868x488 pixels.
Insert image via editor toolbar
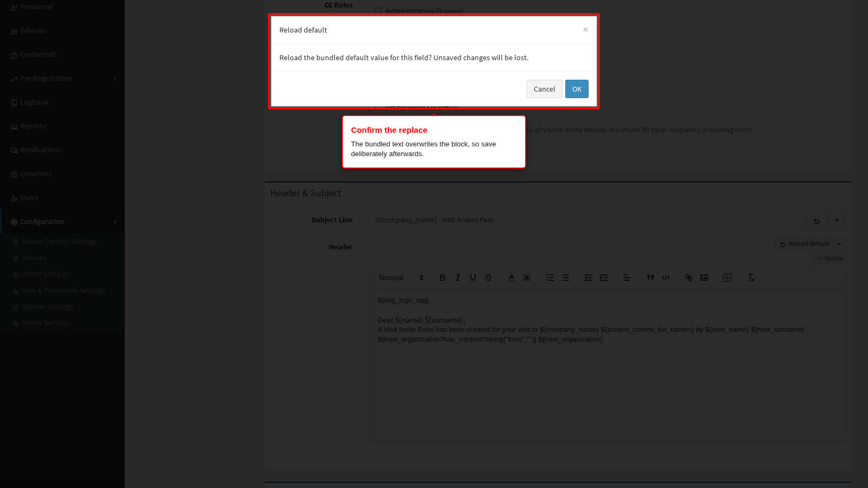coord(704,278)
